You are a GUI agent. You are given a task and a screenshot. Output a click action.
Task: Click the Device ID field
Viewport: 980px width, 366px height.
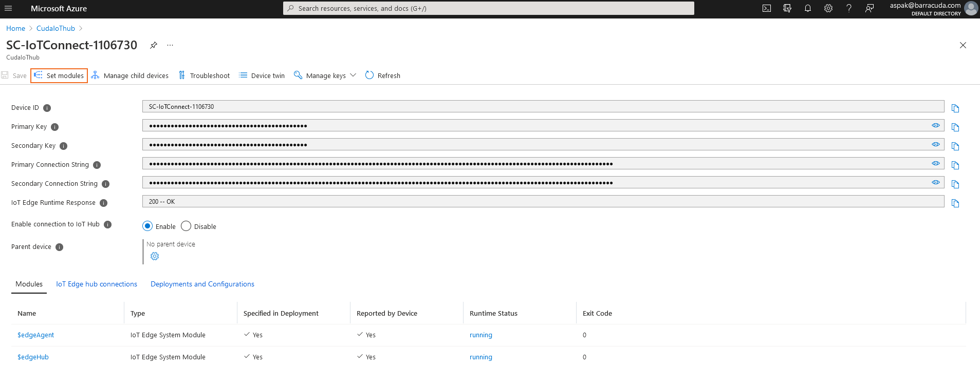(x=543, y=106)
